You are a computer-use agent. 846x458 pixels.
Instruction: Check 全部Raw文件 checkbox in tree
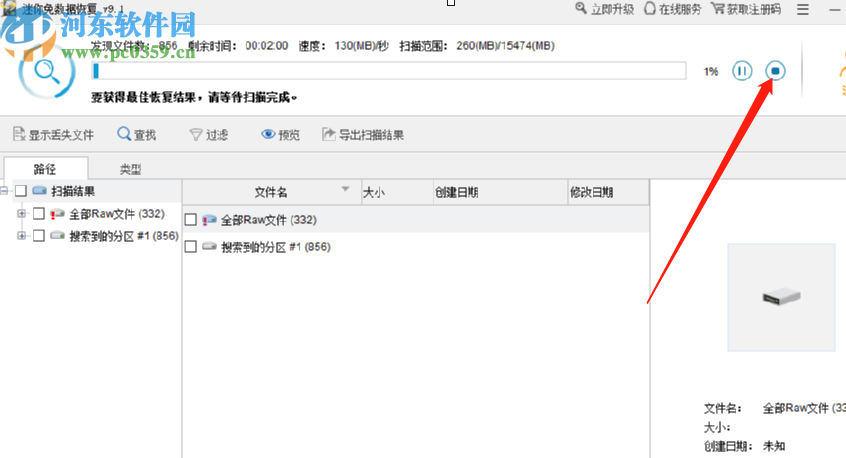[x=38, y=214]
